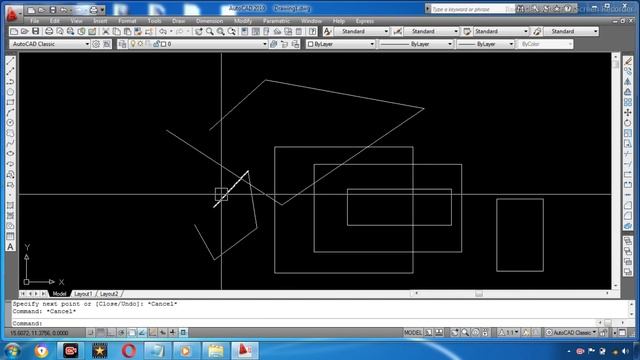Open the Help question mark toolbar icon
The image size is (640, 360).
pyautogui.click(x=312, y=31)
